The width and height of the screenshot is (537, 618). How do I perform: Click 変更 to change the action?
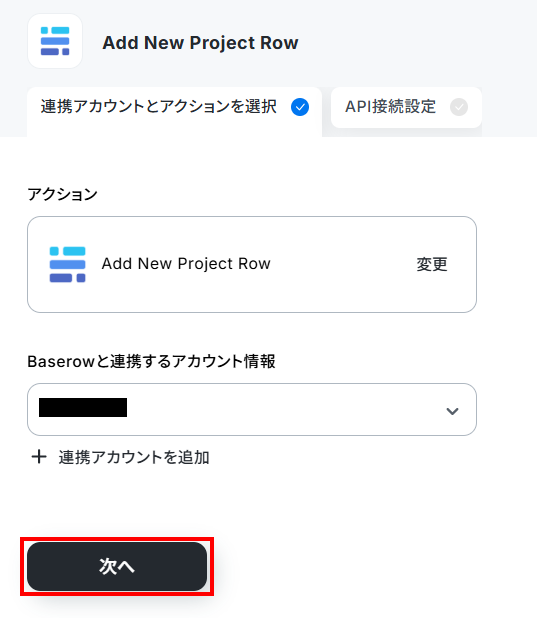click(432, 264)
